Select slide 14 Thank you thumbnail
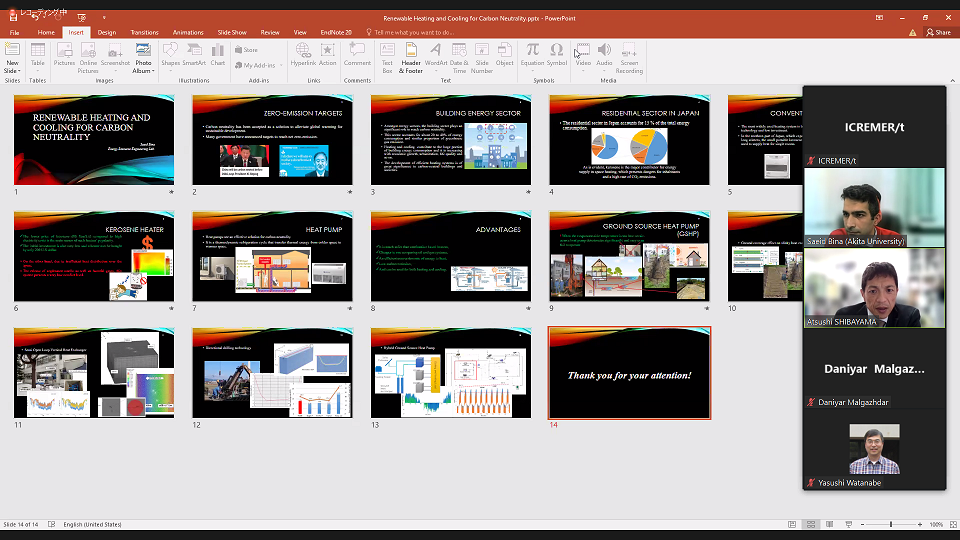The image size is (960, 540). 629,373
